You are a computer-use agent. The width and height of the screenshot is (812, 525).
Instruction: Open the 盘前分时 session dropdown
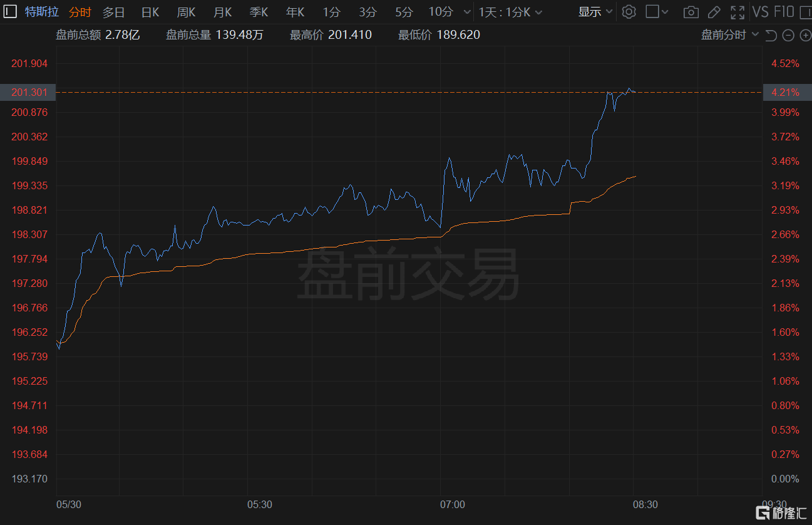(x=729, y=35)
